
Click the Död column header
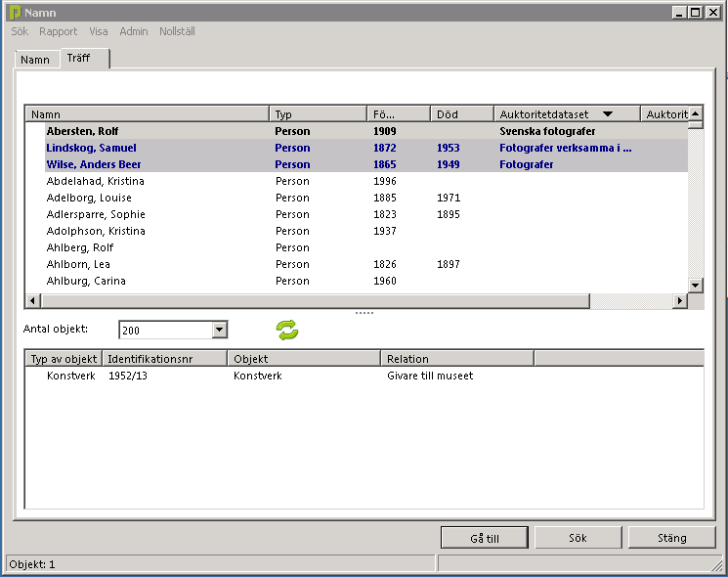tap(462, 114)
